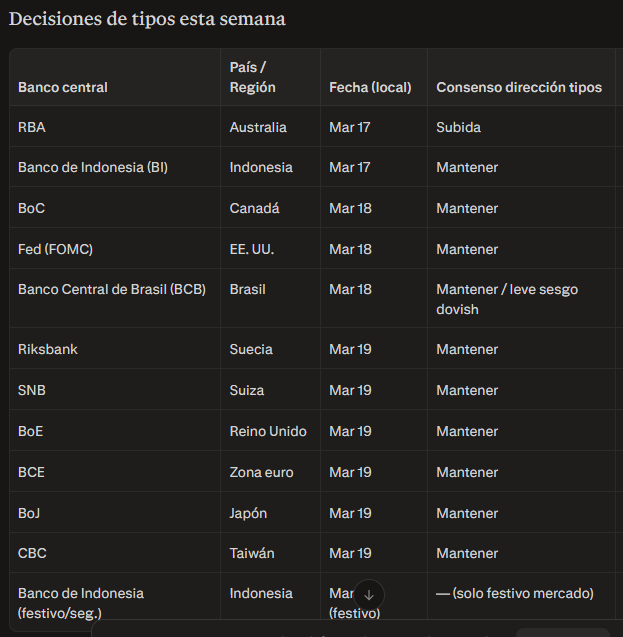
Task: Click the 'Suiza' country cell
Action: tap(248, 390)
